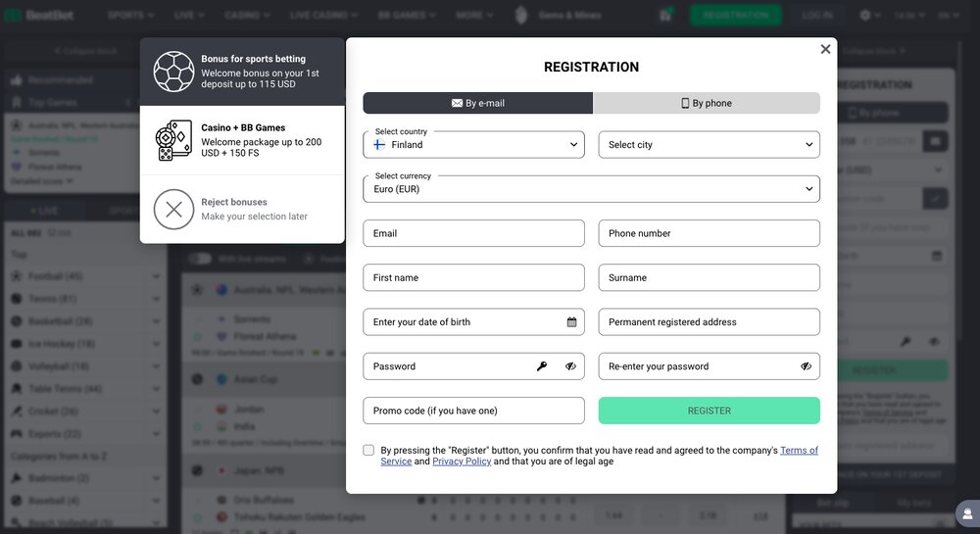This screenshot has height=534, width=980.
Task: Open the SPORTS menu in top bar
Action: [x=130, y=15]
